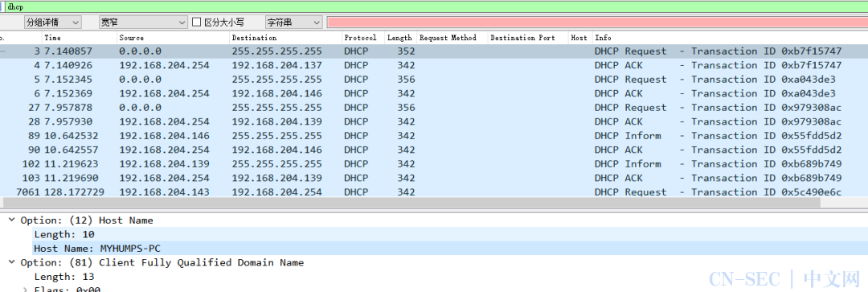Click the Destination Port column header

click(x=528, y=38)
